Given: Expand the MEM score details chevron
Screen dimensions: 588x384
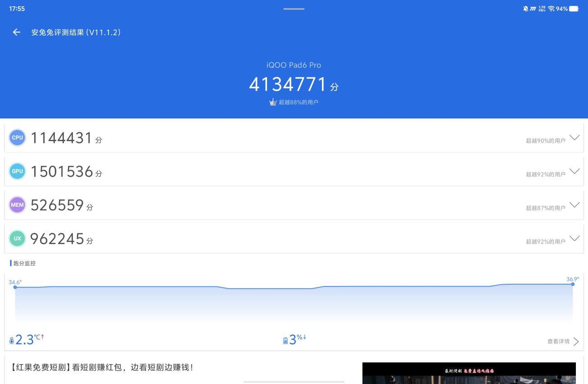Looking at the screenshot, I should click(574, 205).
